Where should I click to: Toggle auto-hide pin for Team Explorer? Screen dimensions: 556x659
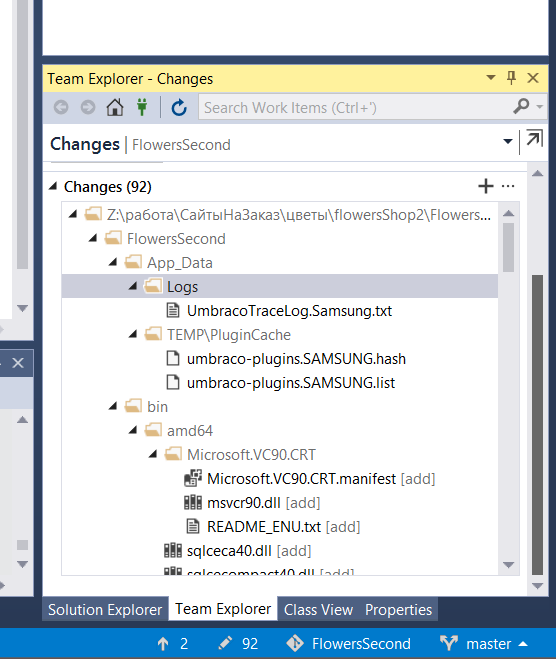point(511,78)
